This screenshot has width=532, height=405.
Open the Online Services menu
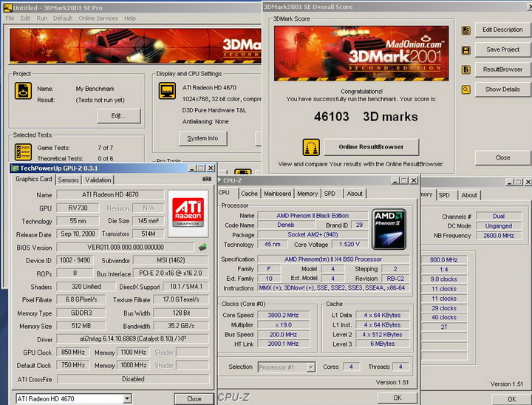pos(98,18)
